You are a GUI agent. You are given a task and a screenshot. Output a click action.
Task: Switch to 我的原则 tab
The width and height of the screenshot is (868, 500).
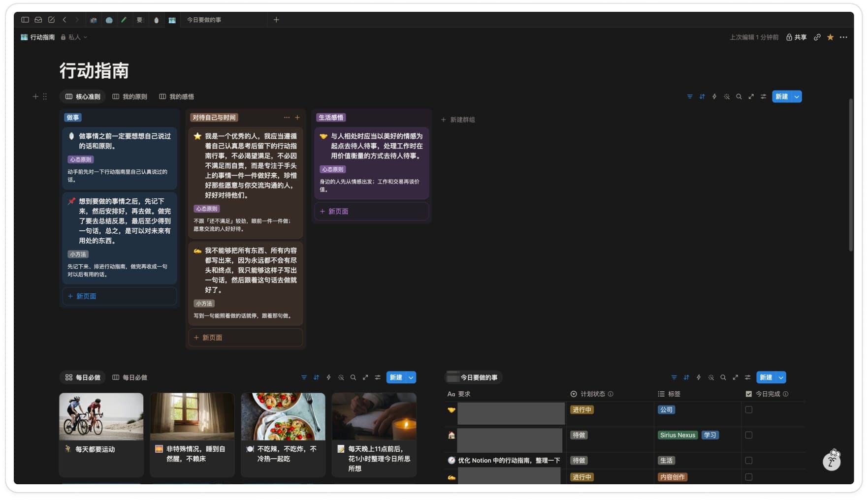(130, 96)
